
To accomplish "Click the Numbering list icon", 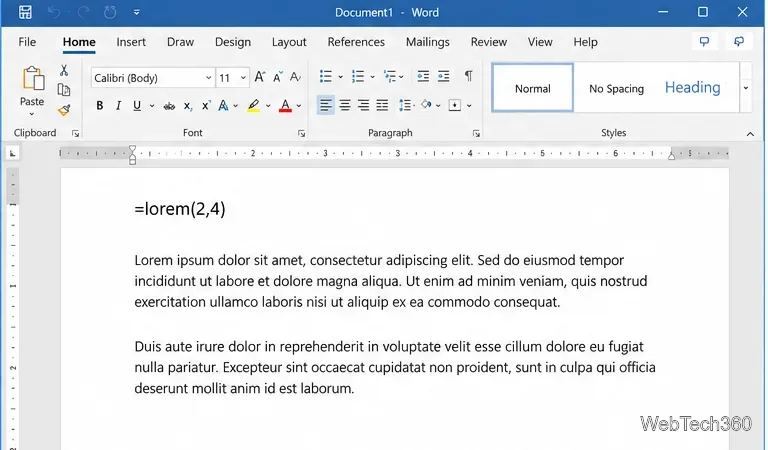I will [x=358, y=76].
